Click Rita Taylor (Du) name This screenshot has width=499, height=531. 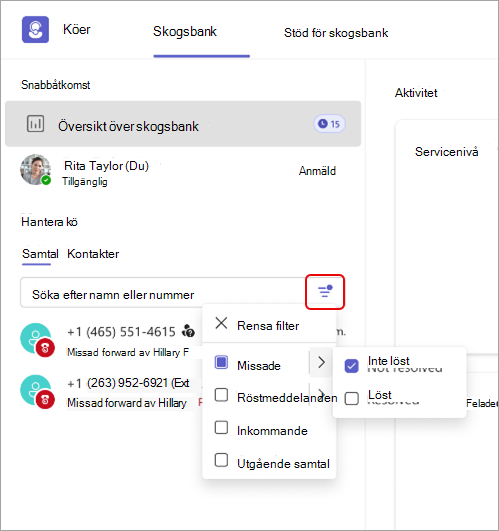coord(106,166)
